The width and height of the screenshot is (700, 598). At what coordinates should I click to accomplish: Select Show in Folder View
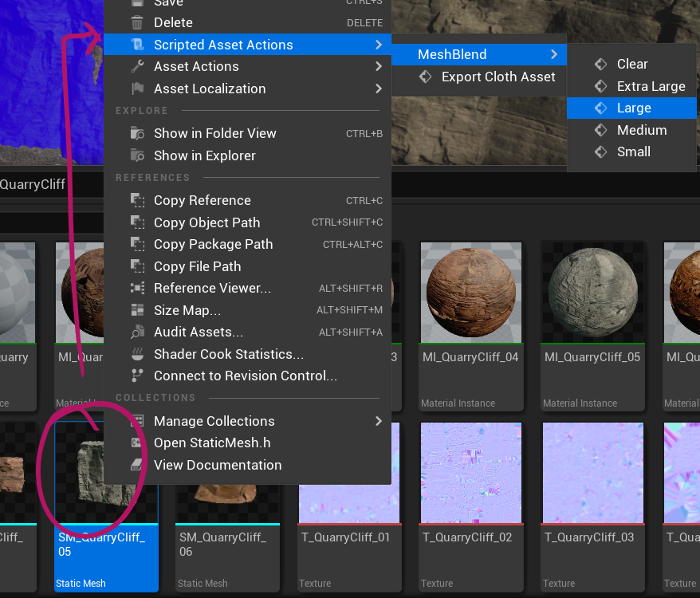click(248, 133)
